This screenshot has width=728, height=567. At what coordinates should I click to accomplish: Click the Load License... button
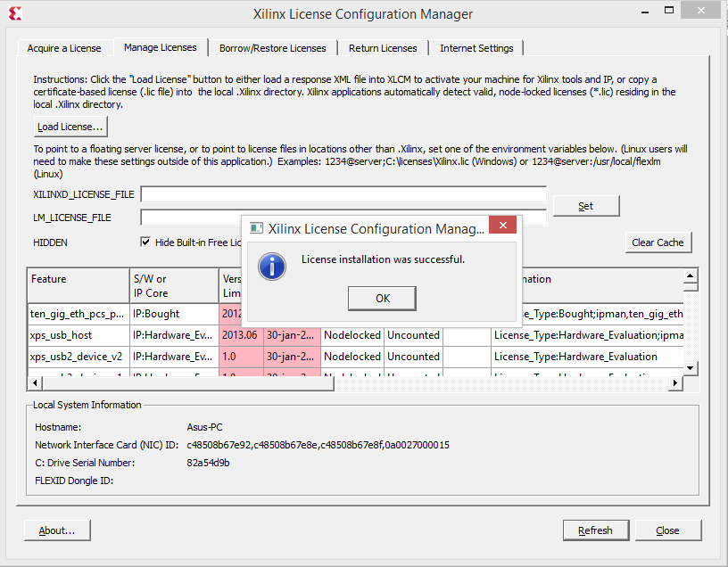[x=70, y=127]
